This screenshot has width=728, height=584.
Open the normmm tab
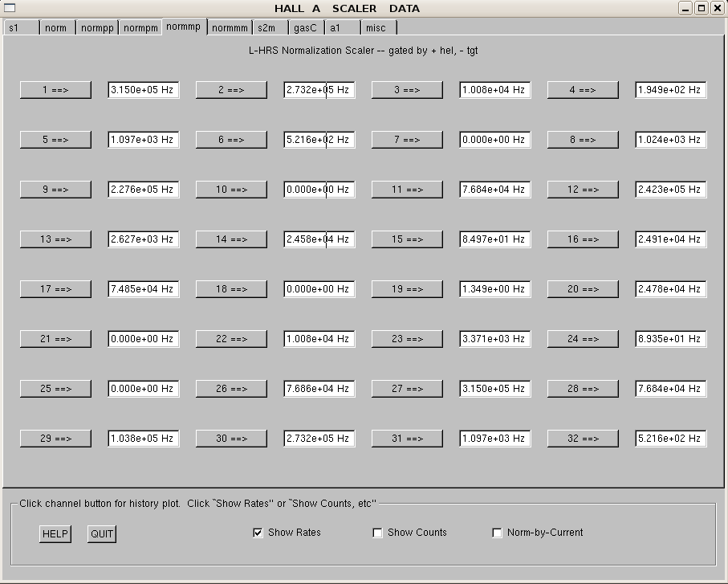[x=230, y=28]
